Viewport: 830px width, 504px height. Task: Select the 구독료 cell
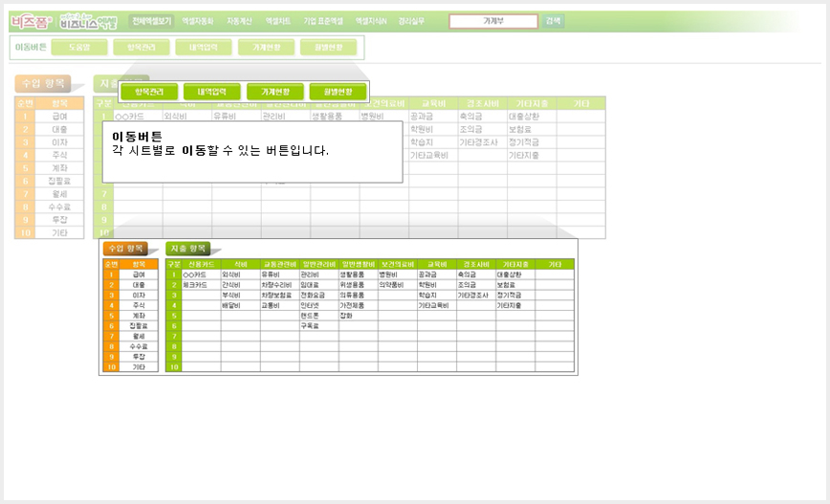(318, 326)
